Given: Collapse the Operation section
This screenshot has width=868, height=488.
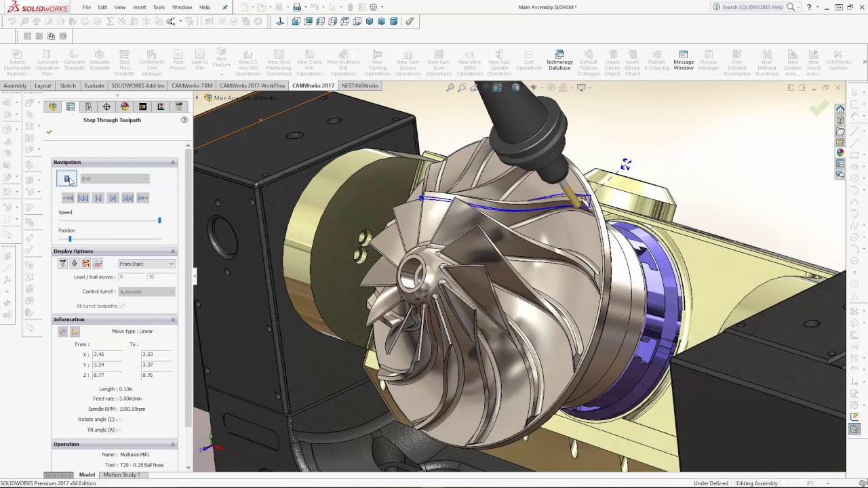Looking at the screenshot, I should click(173, 445).
